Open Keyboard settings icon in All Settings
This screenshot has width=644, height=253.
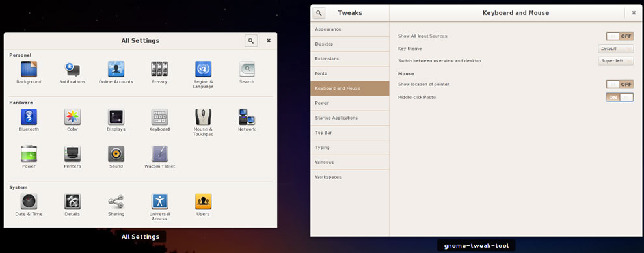click(x=159, y=117)
